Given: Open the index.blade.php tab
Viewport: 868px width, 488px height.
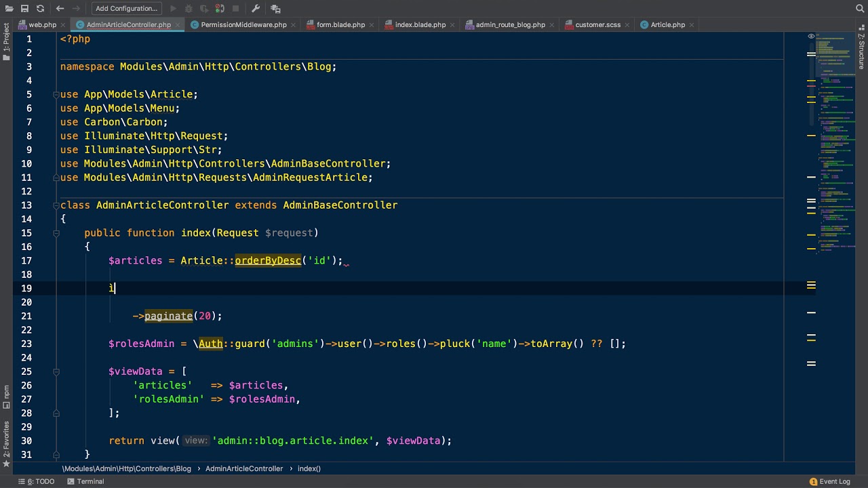Looking at the screenshot, I should pos(420,24).
